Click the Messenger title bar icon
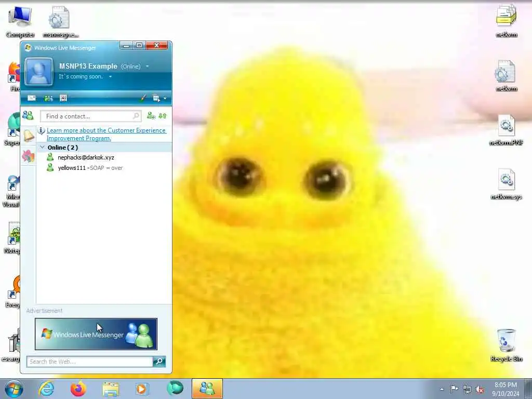This screenshot has height=399, width=532. point(28,48)
